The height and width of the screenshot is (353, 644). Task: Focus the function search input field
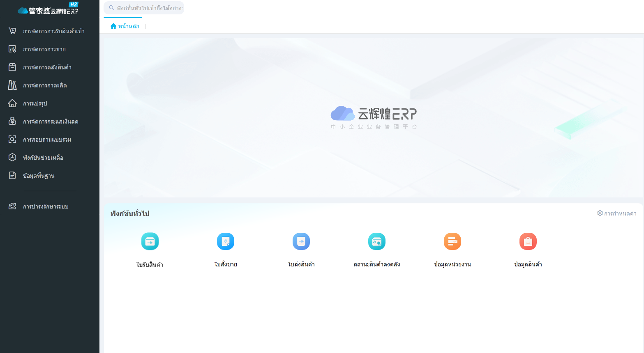[x=149, y=8]
